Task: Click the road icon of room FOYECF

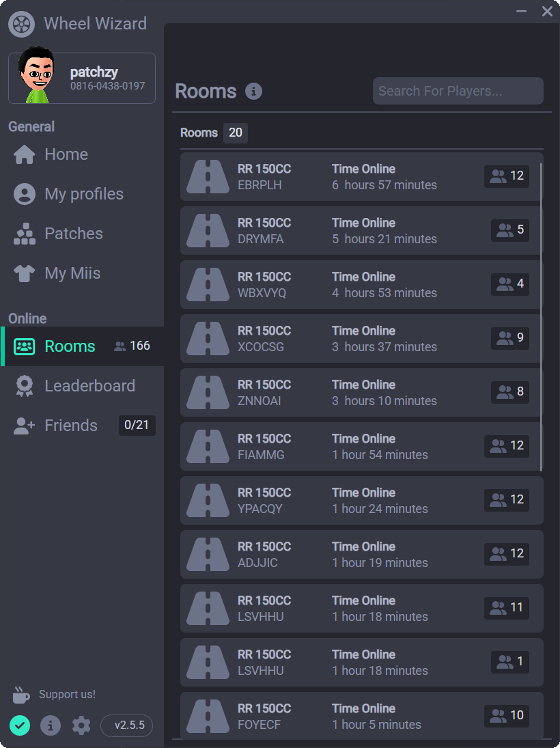Action: [208, 716]
